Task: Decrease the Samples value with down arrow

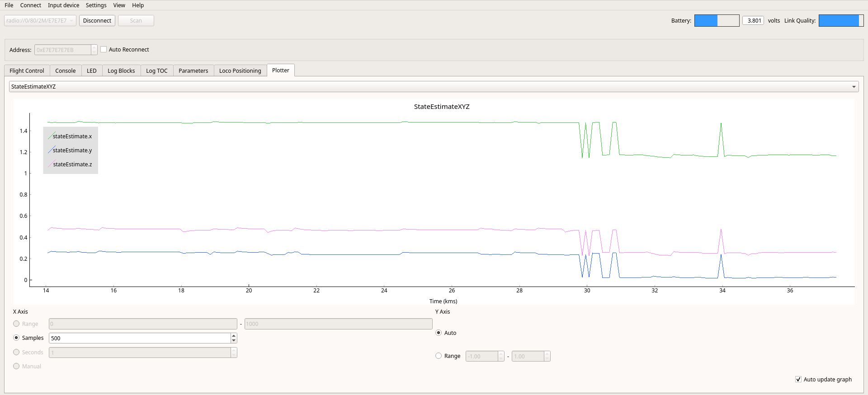Action: 234,340
